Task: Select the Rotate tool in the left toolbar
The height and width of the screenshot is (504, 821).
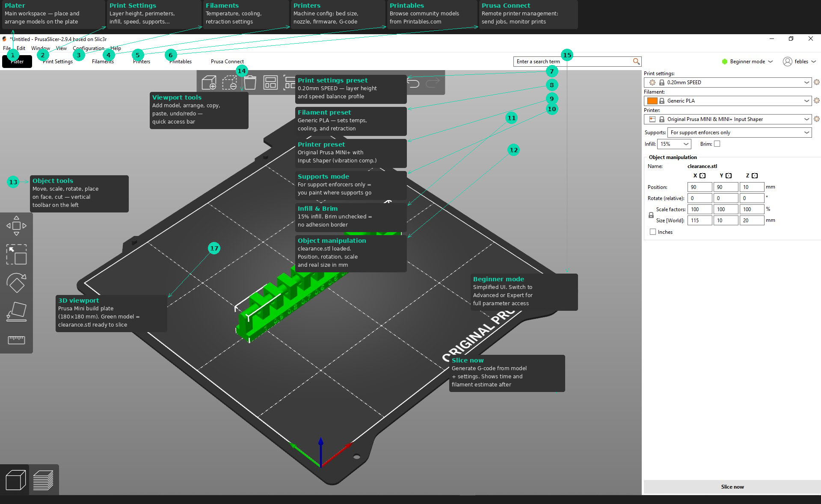Action: (x=16, y=283)
